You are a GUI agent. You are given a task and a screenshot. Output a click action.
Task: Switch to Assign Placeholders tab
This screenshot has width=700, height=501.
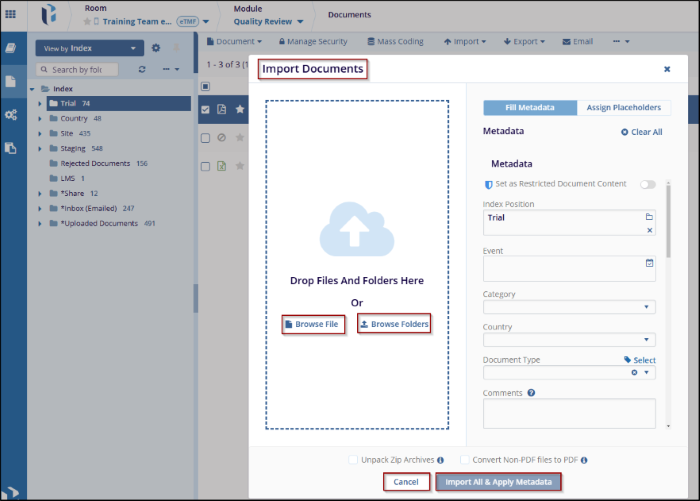[x=623, y=108]
